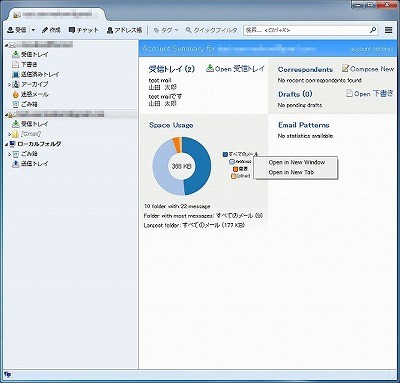Compose a new message with 作成

51,30
